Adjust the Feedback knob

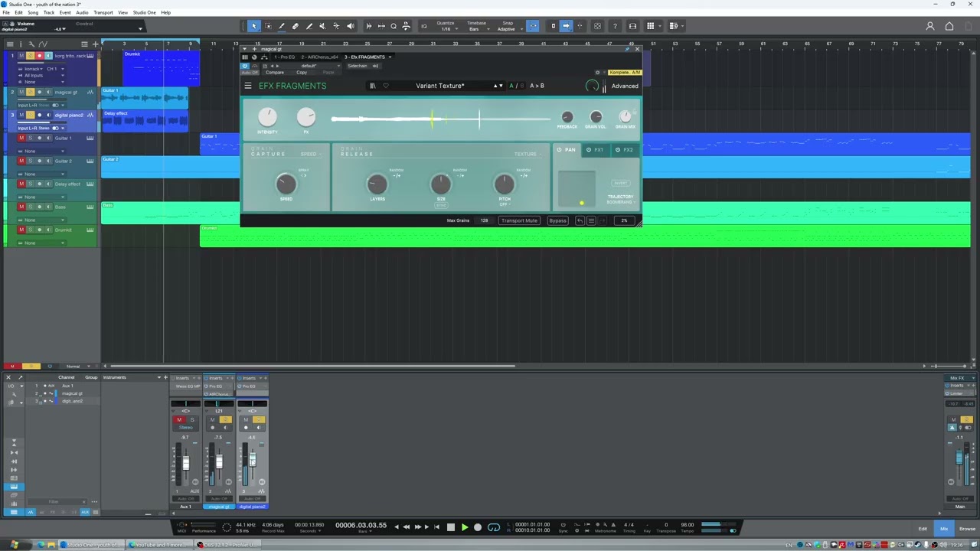click(x=567, y=117)
